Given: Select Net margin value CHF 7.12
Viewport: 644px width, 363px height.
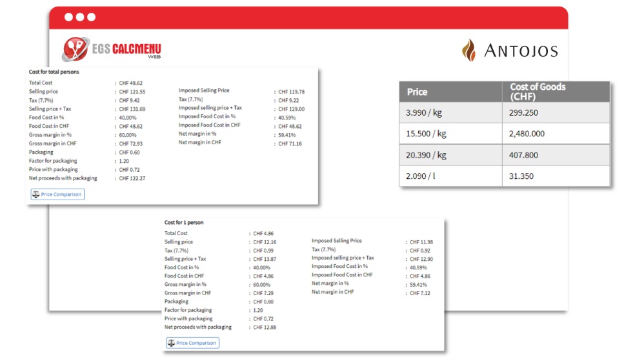Looking at the screenshot, I should tap(419, 293).
